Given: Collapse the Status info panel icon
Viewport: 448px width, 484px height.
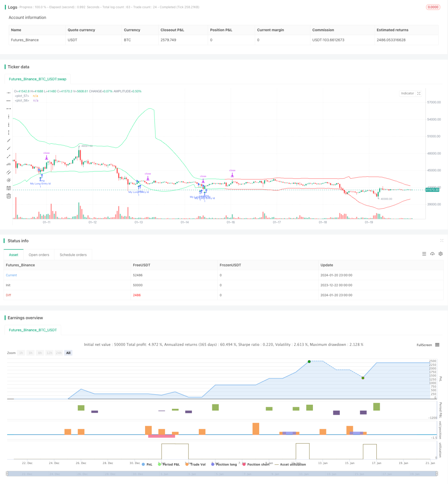Looking at the screenshot, I should (442, 241).
